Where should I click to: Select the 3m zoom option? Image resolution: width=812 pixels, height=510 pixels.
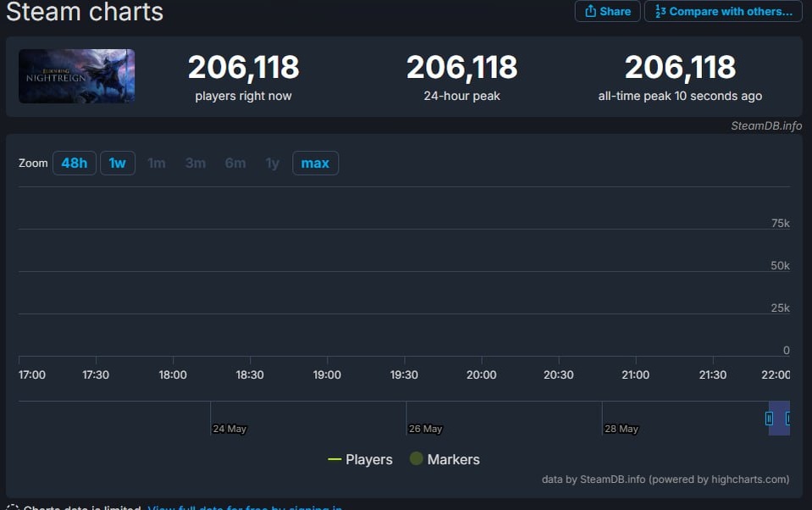click(x=196, y=164)
